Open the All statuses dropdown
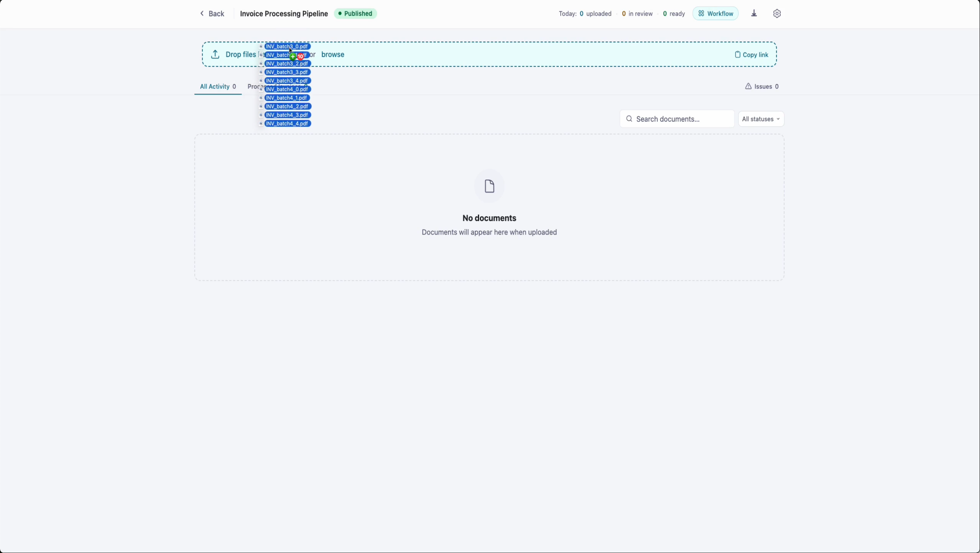Screen dimensions: 980x553 point(761,119)
